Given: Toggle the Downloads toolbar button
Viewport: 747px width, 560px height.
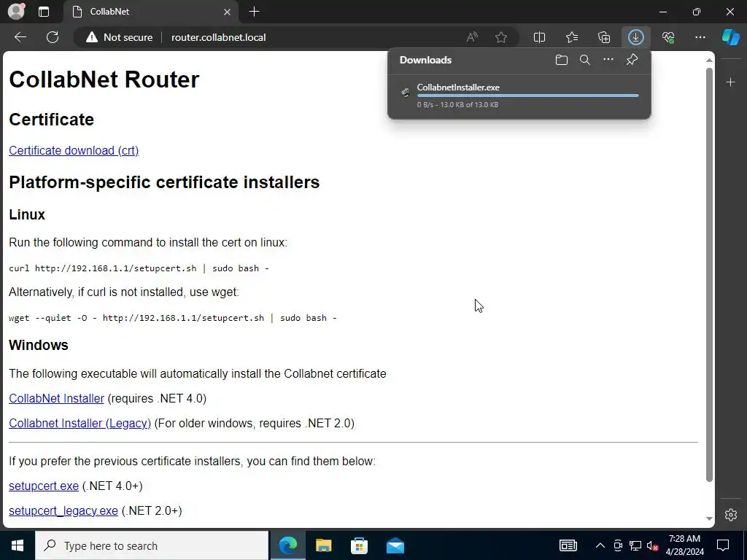Looking at the screenshot, I should [635, 37].
